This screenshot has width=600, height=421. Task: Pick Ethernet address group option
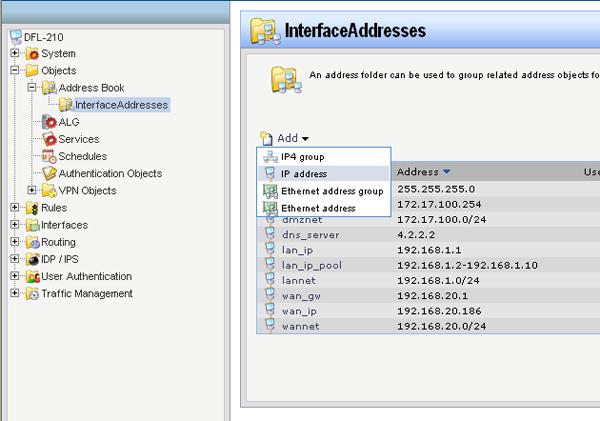pos(332,191)
